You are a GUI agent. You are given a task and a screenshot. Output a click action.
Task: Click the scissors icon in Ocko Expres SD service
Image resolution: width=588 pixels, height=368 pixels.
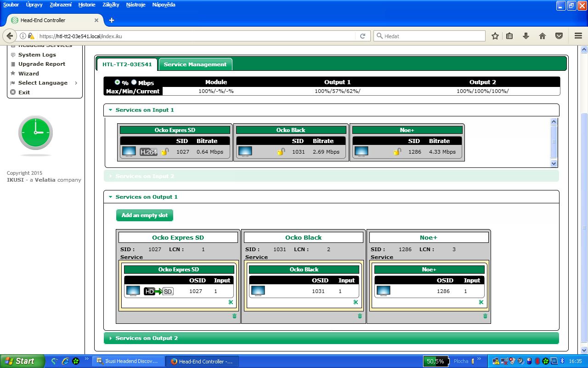click(231, 302)
